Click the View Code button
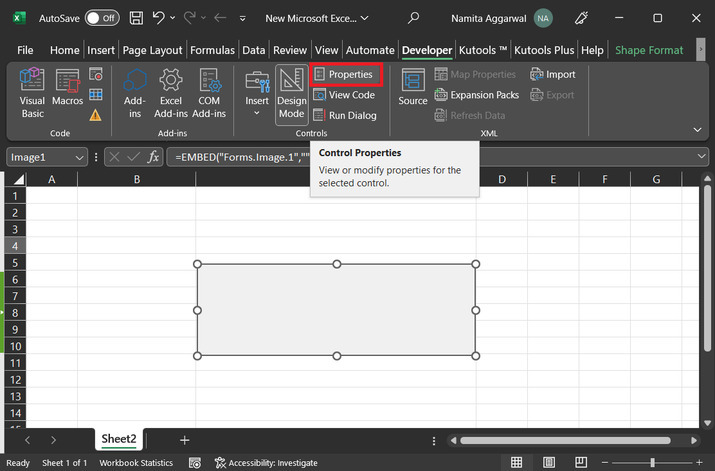 pos(344,95)
